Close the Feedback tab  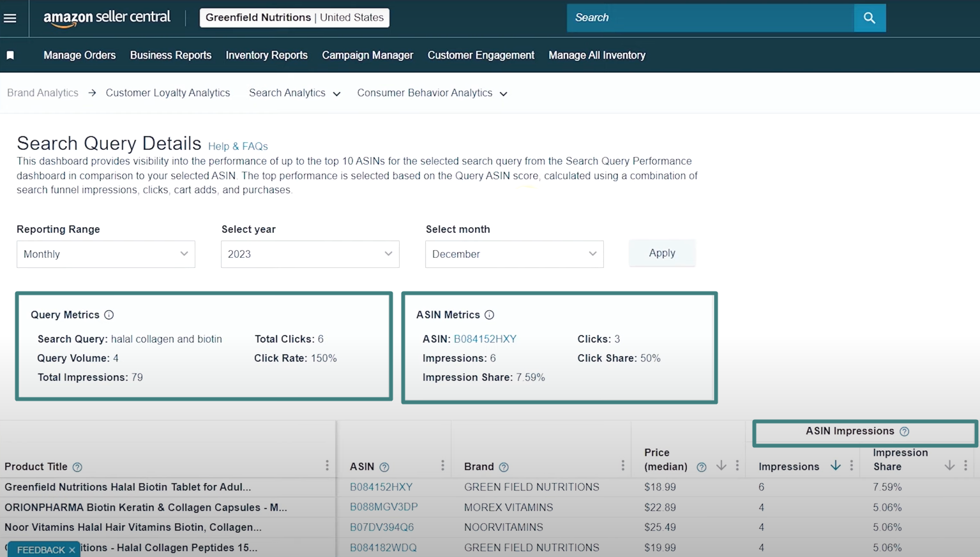(x=72, y=550)
